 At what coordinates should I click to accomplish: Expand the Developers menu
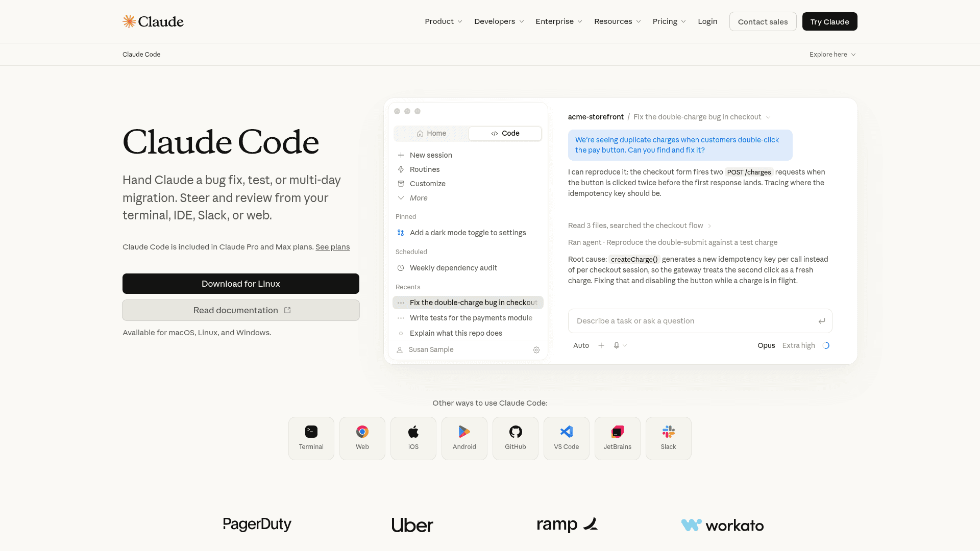click(499, 21)
